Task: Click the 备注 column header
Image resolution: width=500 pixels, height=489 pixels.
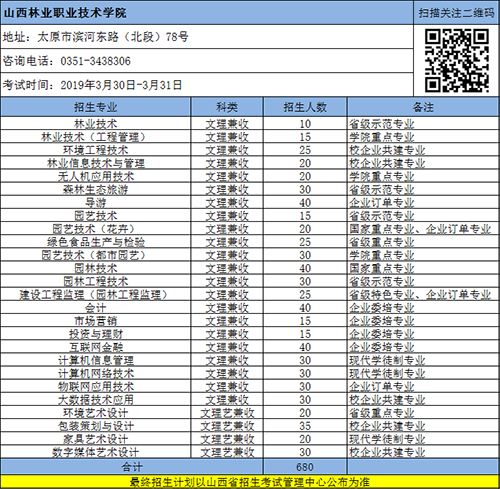Action: pyautogui.click(x=423, y=107)
